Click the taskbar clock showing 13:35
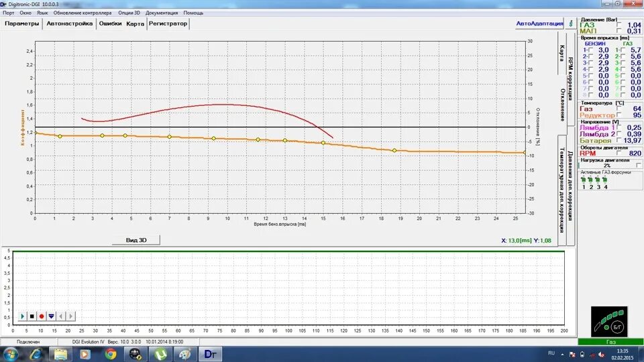 pyautogui.click(x=623, y=354)
